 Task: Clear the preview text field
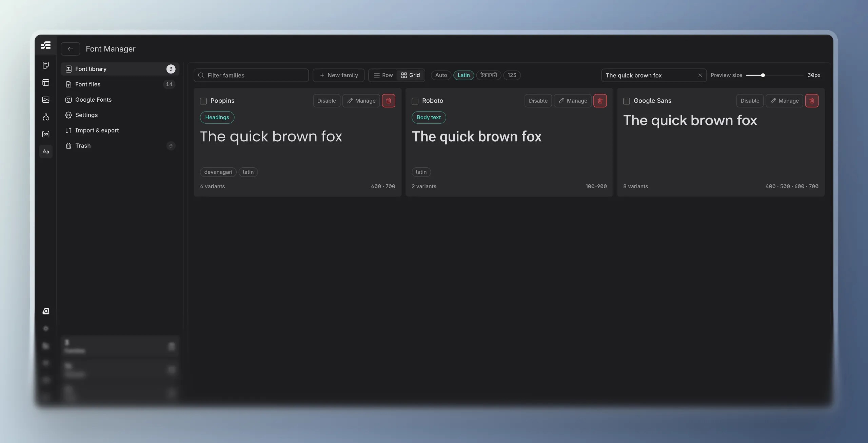pos(700,75)
